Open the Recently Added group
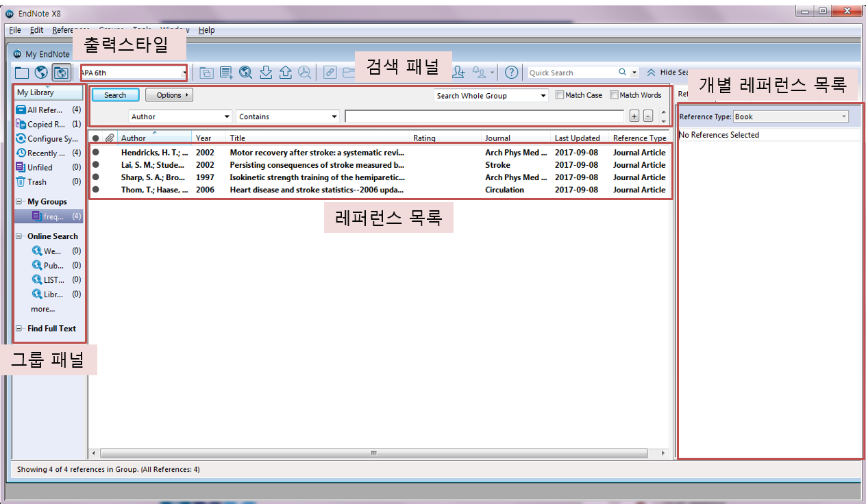Image resolution: width=866 pixels, height=504 pixels. 49,153
